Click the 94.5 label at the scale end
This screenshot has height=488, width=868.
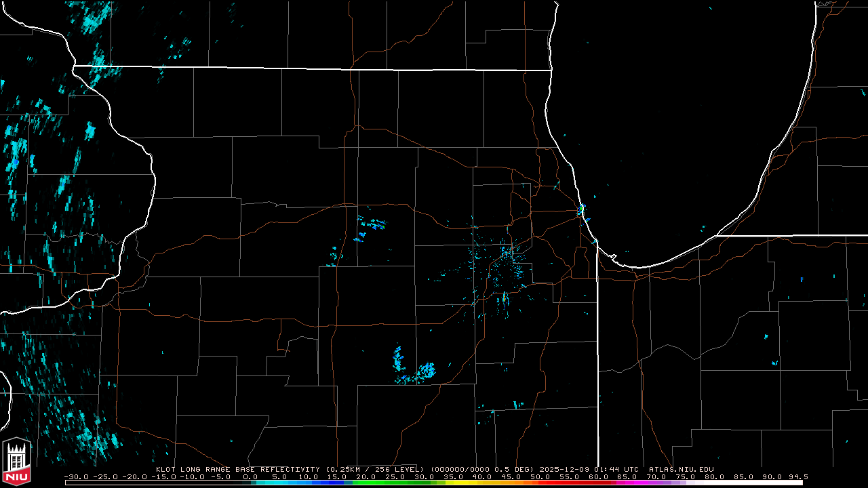click(797, 476)
